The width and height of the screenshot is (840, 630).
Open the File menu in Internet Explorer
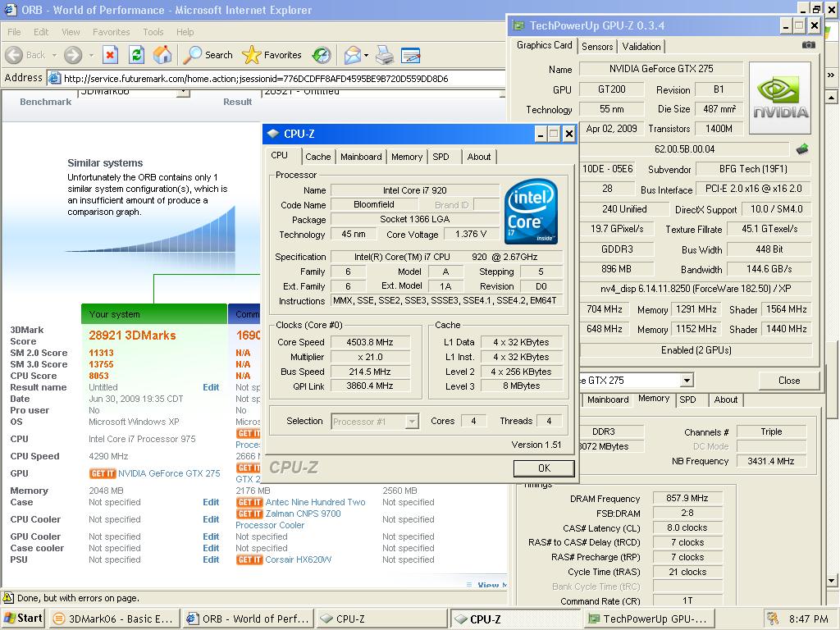tap(15, 32)
